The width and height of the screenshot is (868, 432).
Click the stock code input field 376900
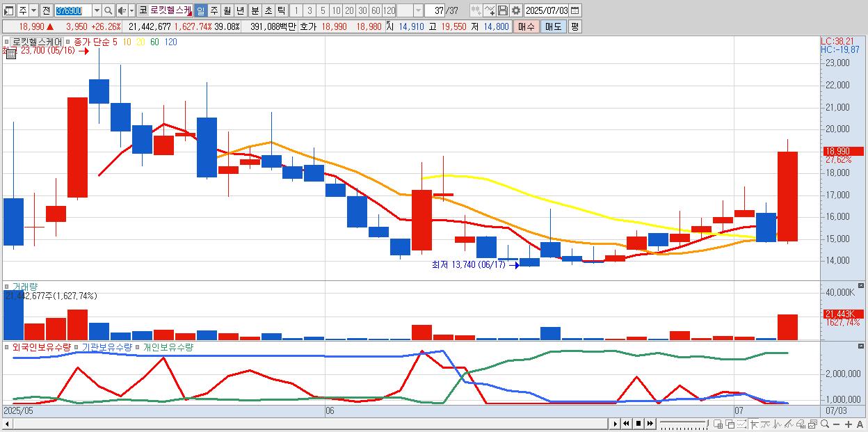(x=74, y=10)
